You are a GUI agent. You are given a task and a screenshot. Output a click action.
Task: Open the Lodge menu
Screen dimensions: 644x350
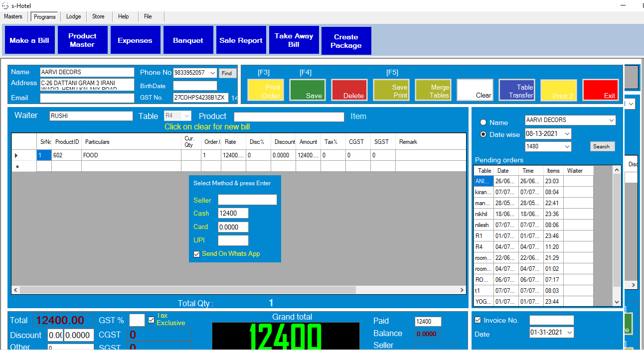[73, 16]
